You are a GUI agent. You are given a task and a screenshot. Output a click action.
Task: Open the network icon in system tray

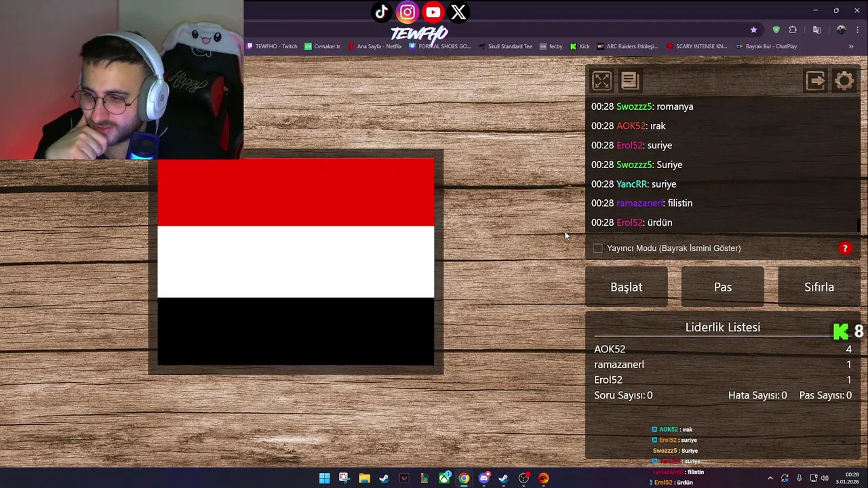814,478
